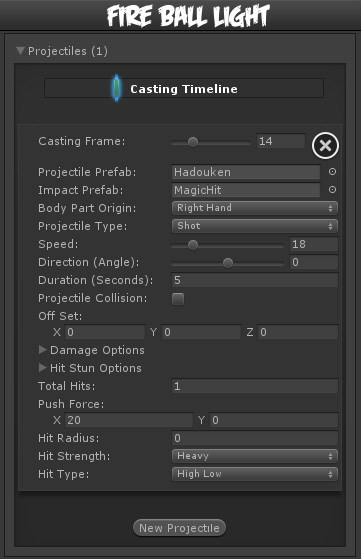Open the Body Part Origin dropdown
The height and width of the screenshot is (559, 361).
(255, 208)
